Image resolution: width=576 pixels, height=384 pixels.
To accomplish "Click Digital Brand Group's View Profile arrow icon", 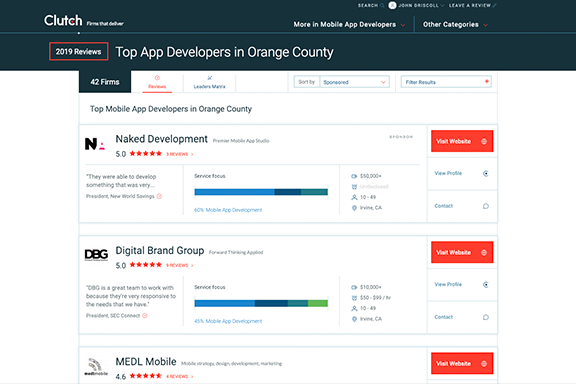I will click(x=486, y=285).
